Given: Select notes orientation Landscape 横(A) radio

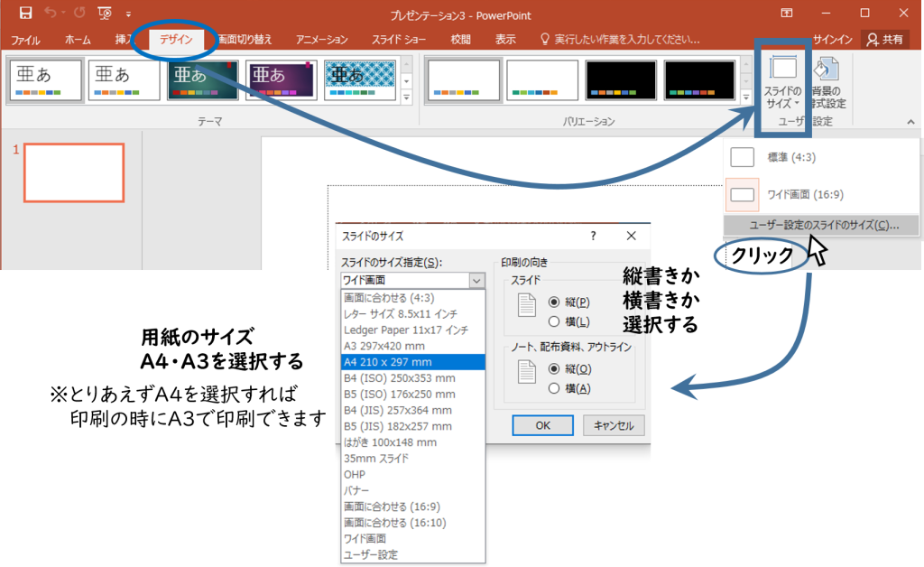Looking at the screenshot, I should (555, 388).
